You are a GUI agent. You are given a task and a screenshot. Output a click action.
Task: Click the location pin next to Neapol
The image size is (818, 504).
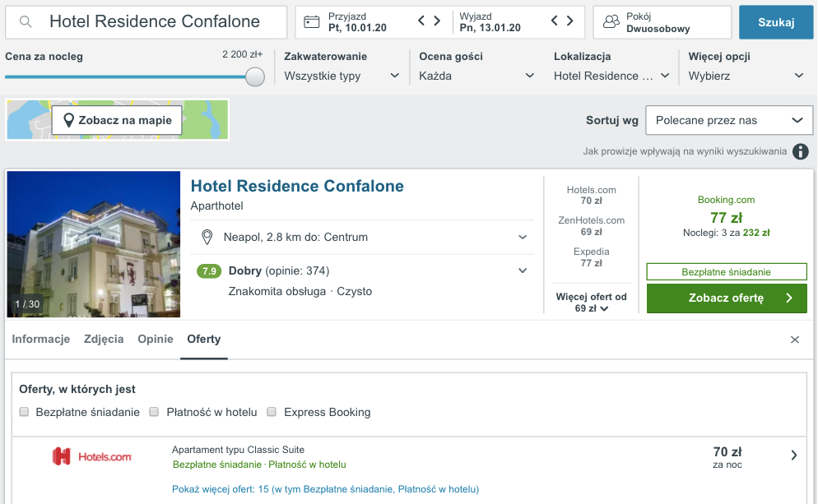pos(208,237)
